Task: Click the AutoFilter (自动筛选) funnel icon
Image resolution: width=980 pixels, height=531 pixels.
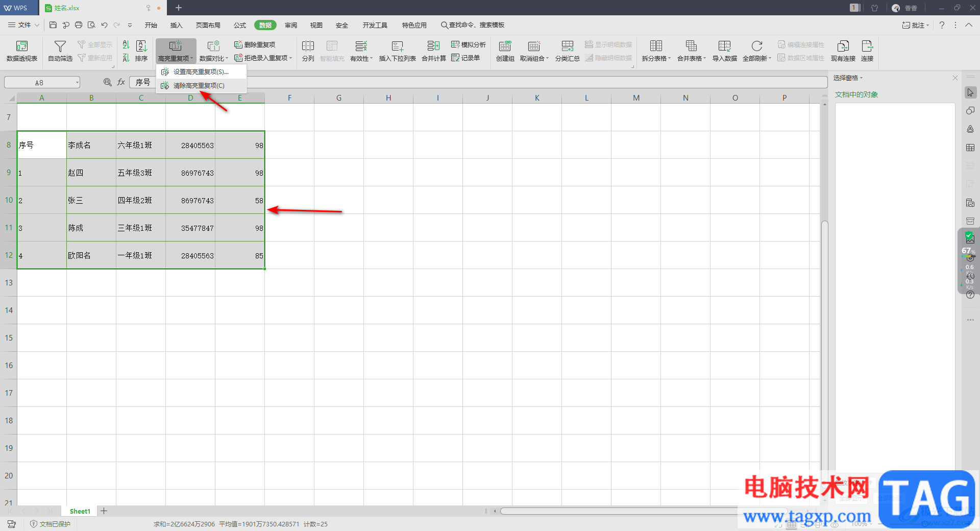Action: click(x=60, y=46)
